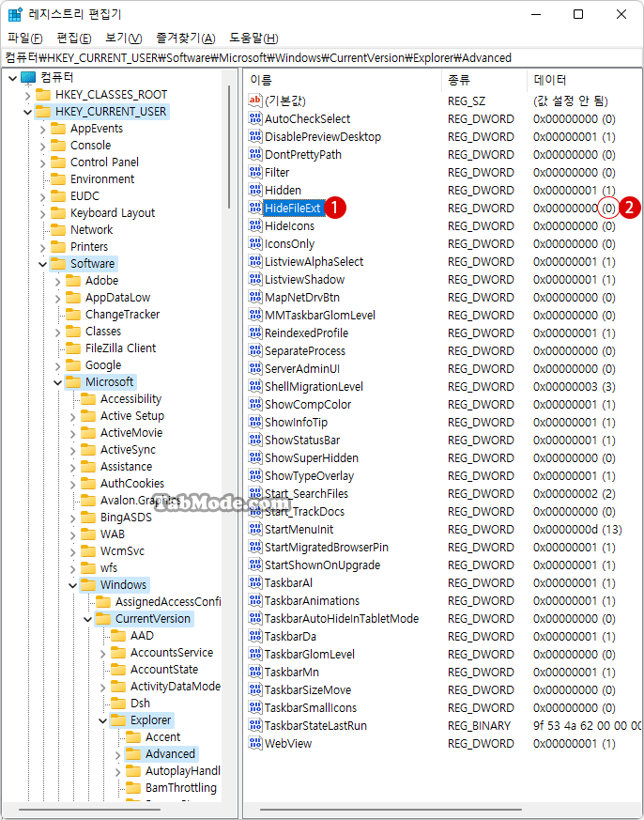Click the DWORD icon beside ShowSuperHidden
The height and width of the screenshot is (820, 644).
(255, 457)
